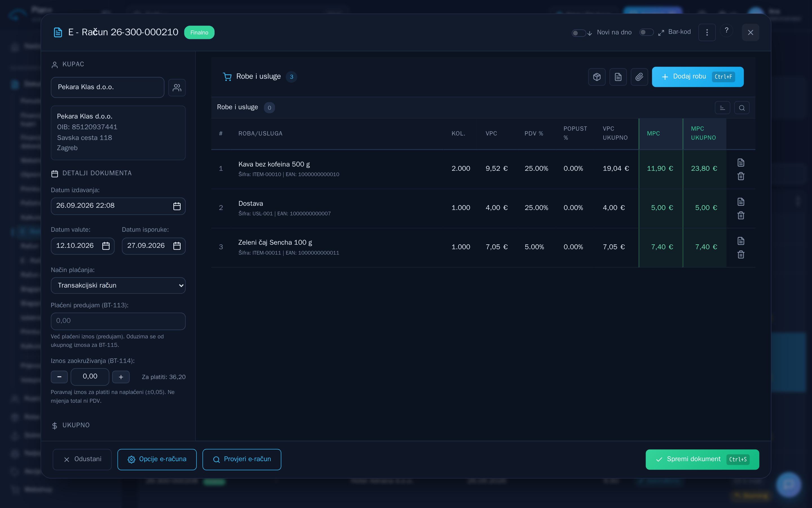812x508 pixels.
Task: Open details for the Dostava row
Action: (741, 202)
